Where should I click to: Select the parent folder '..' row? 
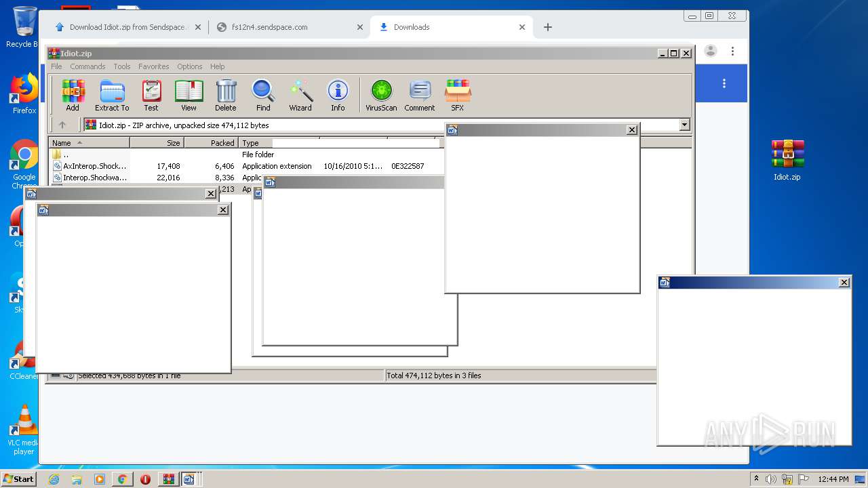click(245, 155)
